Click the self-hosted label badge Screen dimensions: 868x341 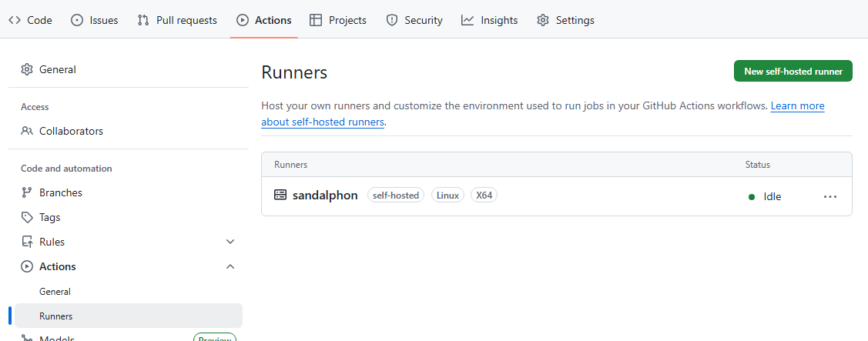pyautogui.click(x=395, y=196)
